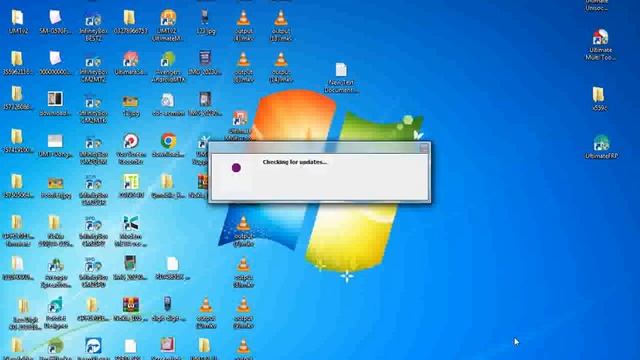Launch Google Chrome from the desktop

(x=168, y=145)
